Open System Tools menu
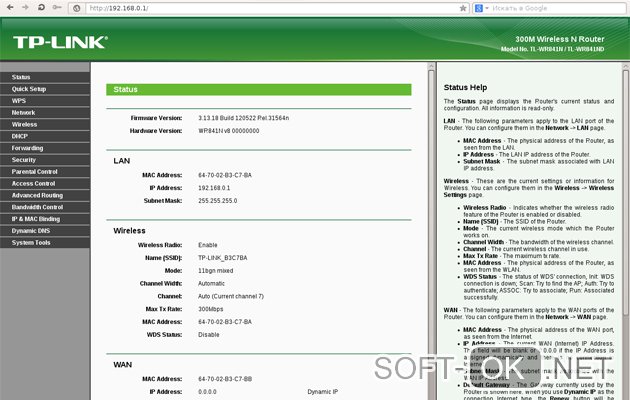The height and width of the screenshot is (400, 630). click(45, 243)
